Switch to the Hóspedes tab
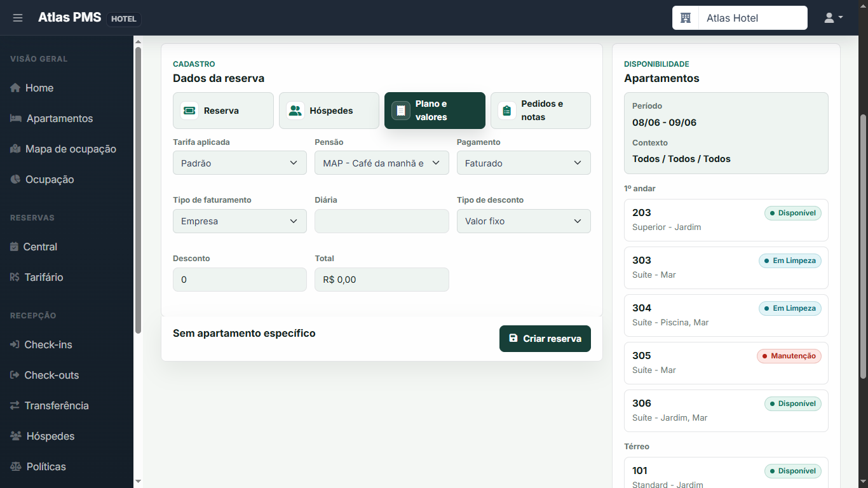 (329, 111)
